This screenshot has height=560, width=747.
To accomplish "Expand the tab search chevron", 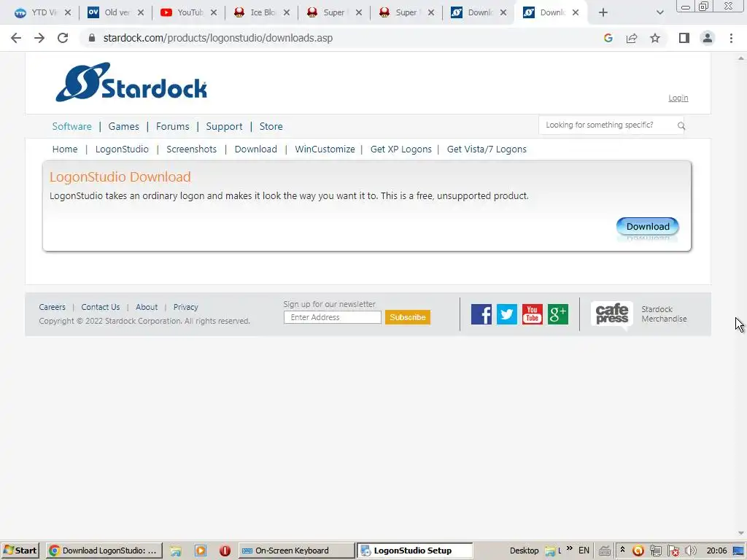I will pos(659,12).
